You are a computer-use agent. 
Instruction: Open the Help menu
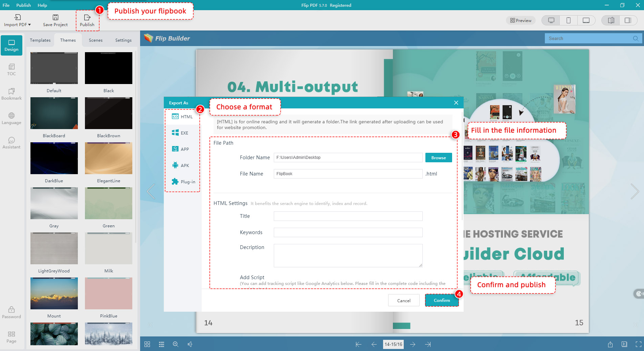tap(42, 5)
